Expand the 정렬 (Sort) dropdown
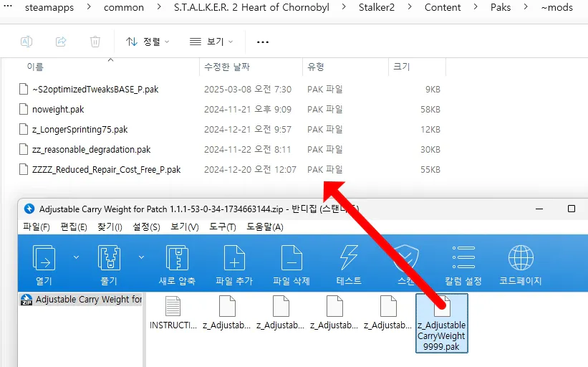Screen dimensions: 588x367 148,42
